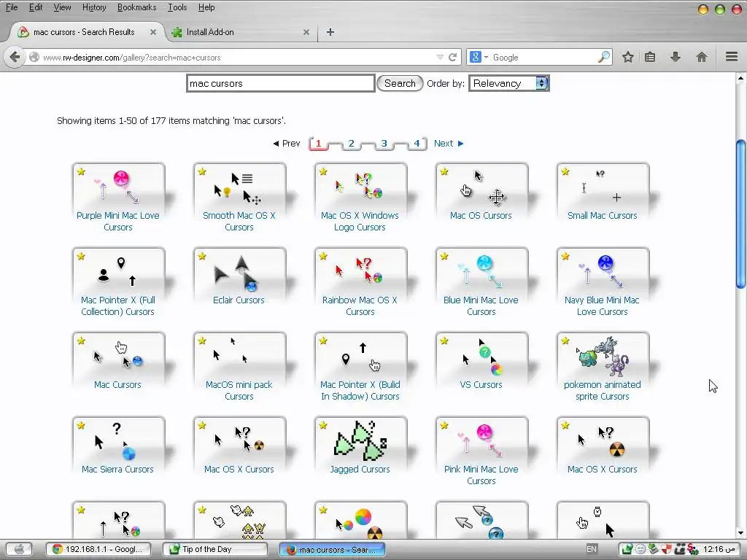Open the bookmarks list icon
The height and width of the screenshot is (560, 747).
[650, 57]
